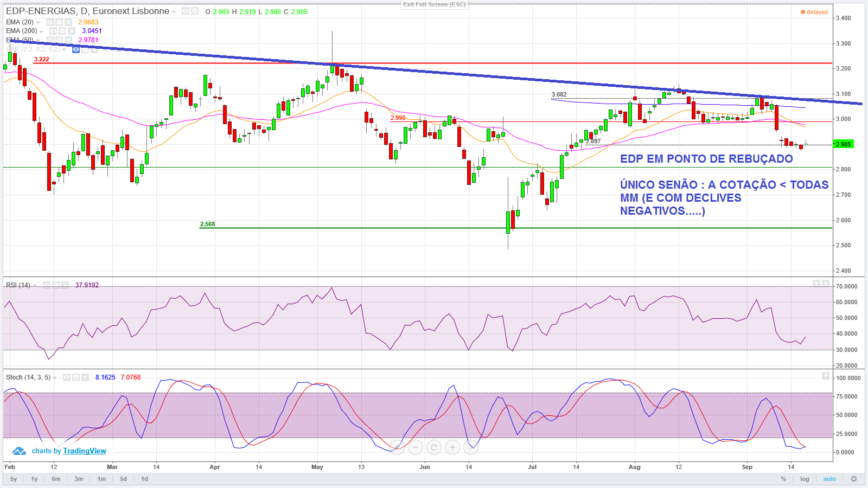The height and width of the screenshot is (488, 868).
Task: Open the main symbol format settings gear
Action: 194,11
